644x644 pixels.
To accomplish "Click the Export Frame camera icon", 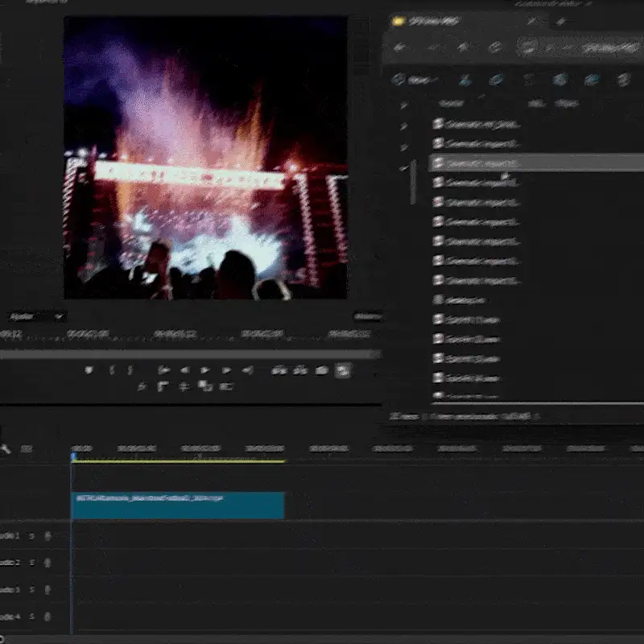I will click(322, 370).
